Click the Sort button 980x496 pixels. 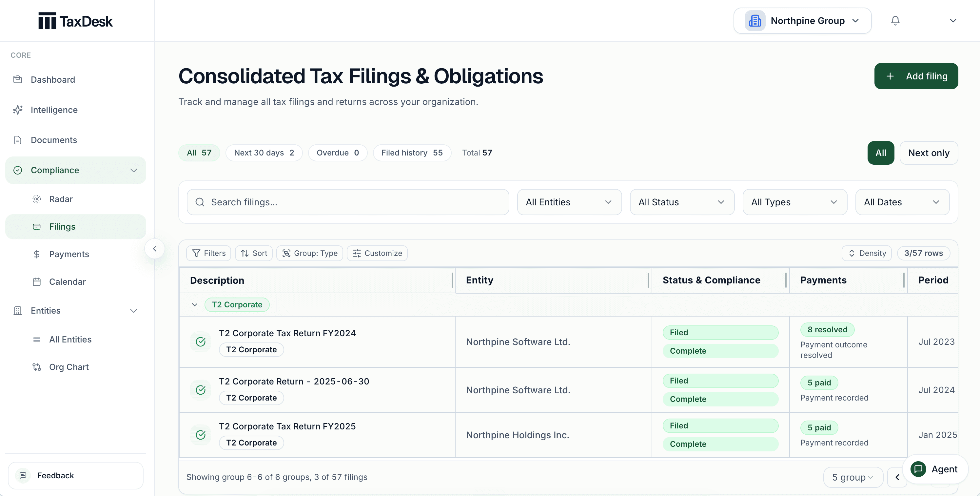[x=254, y=253]
